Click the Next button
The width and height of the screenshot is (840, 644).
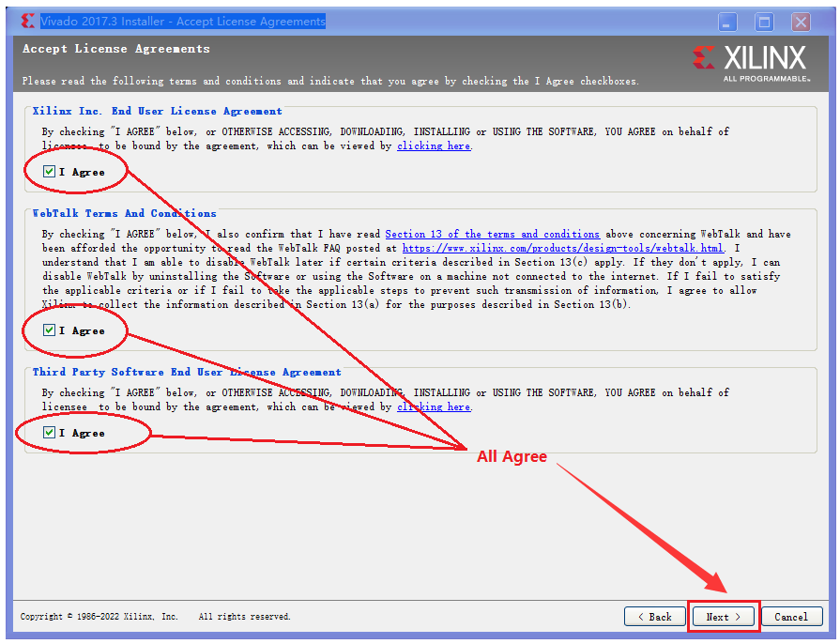(724, 617)
